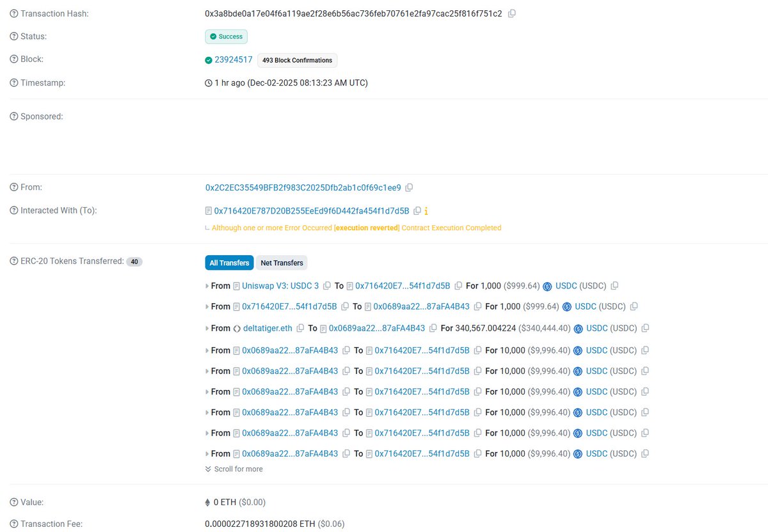768x532 pixels.
Task: Switch to the Net Transfers tab
Action: click(282, 263)
